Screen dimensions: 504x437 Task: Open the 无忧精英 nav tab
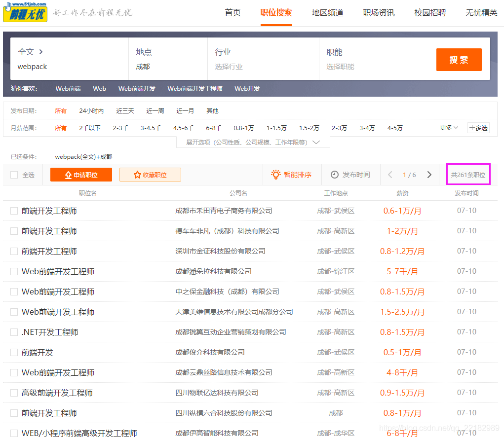pos(481,13)
